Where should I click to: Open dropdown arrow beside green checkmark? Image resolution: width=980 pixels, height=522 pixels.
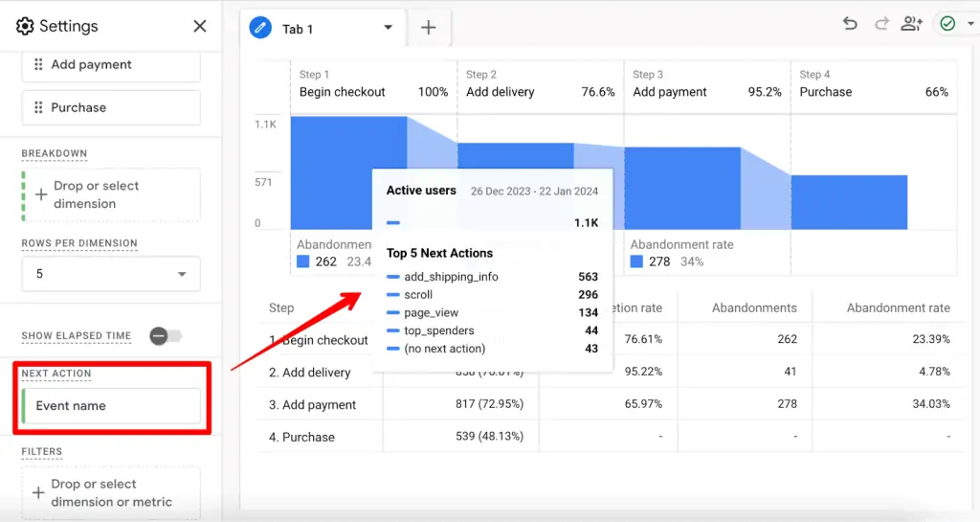click(970, 24)
